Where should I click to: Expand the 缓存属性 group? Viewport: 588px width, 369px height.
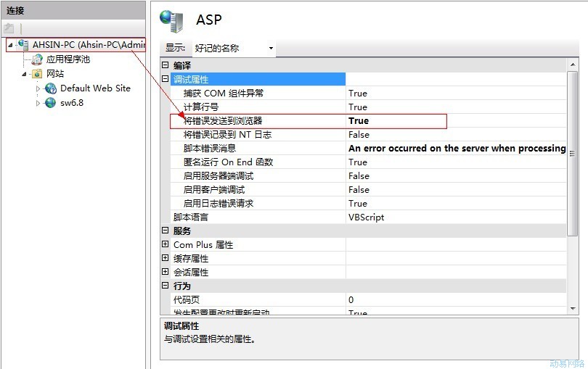click(x=166, y=259)
